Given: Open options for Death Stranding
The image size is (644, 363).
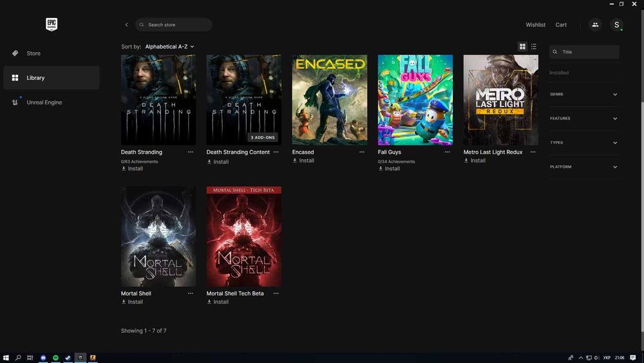Looking at the screenshot, I should [x=191, y=152].
